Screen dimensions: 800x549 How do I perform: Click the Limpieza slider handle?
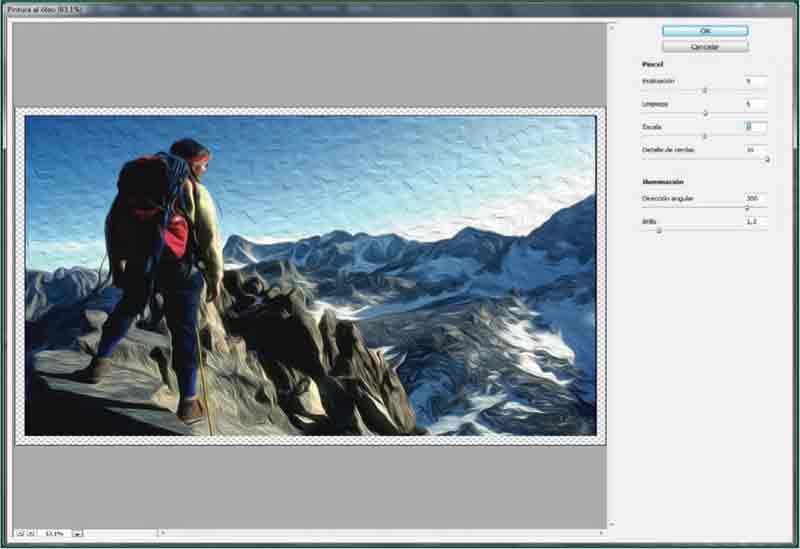[x=705, y=113]
